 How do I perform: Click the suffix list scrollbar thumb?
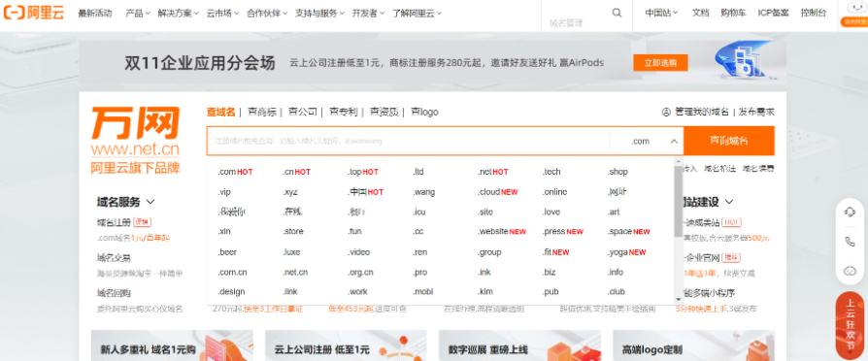[679, 202]
